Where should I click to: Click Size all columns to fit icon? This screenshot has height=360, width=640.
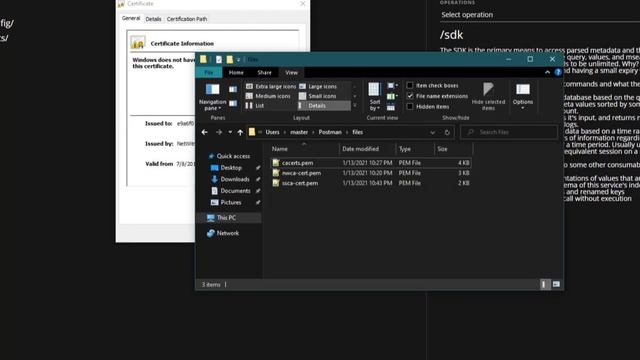391,107
